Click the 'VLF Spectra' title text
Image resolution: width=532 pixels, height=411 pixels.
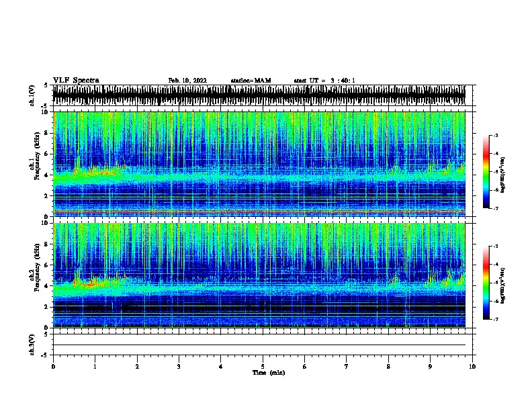click(x=76, y=81)
